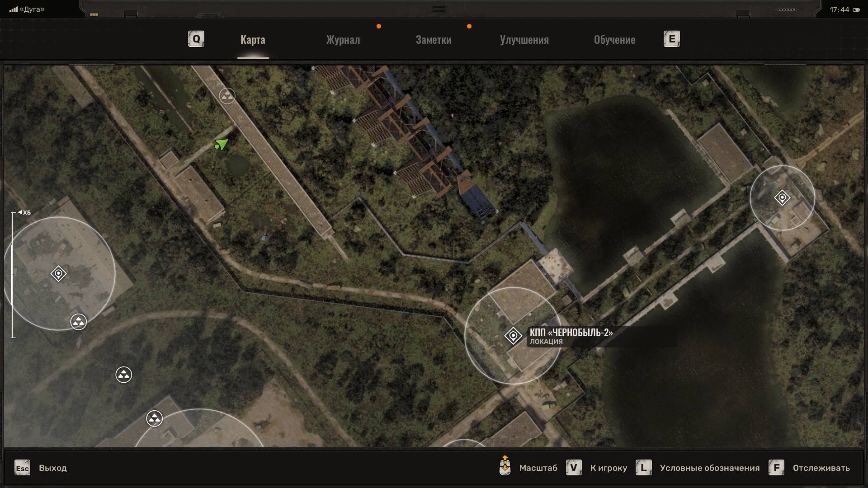
Task: Open the Заметки tab
Action: click(x=433, y=40)
